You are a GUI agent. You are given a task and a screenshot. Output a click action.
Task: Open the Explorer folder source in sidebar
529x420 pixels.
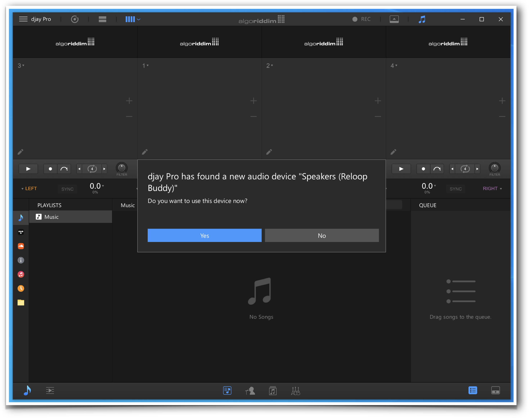[x=21, y=302]
